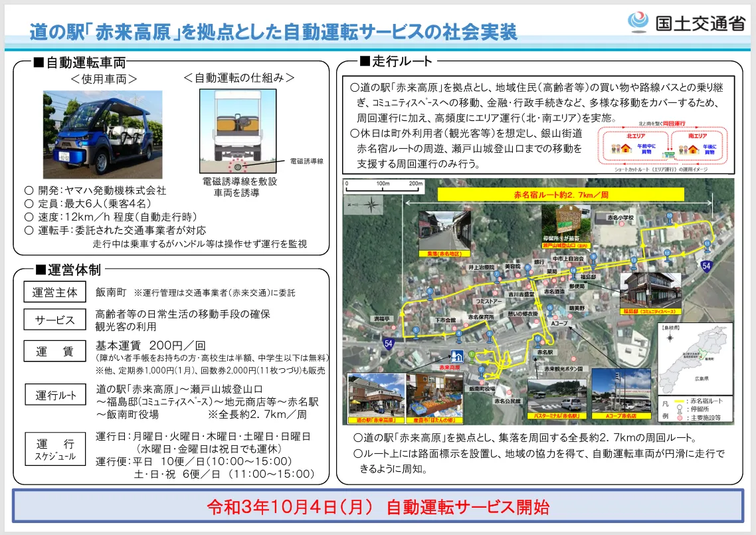Click the ■運営体制 section heading
The height and width of the screenshot is (535, 756).
(68, 269)
